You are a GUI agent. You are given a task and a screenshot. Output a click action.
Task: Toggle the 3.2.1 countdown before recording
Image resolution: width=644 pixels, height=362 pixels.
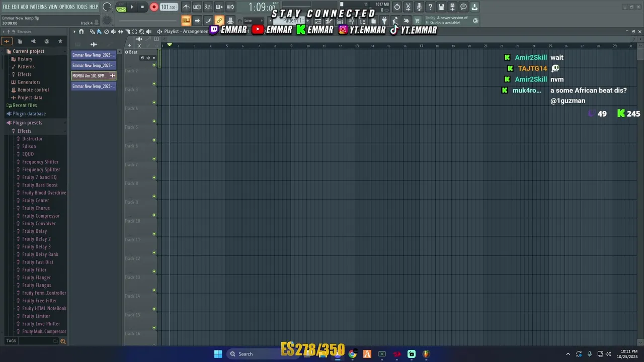coord(208,7)
